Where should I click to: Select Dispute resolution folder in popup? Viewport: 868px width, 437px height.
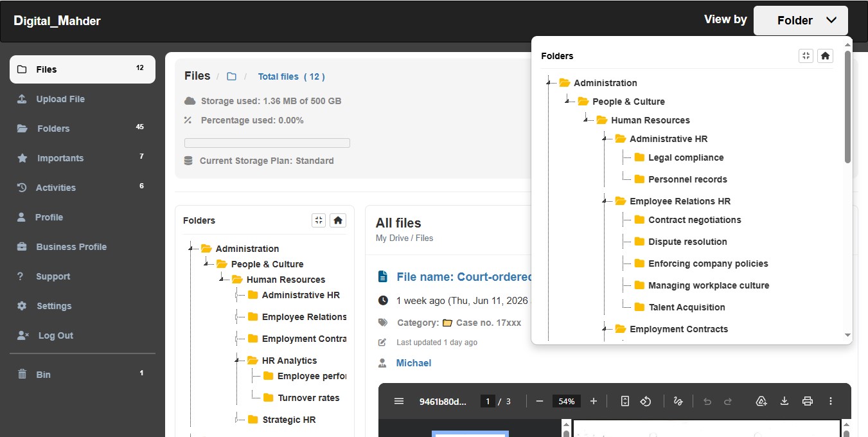[x=687, y=242]
